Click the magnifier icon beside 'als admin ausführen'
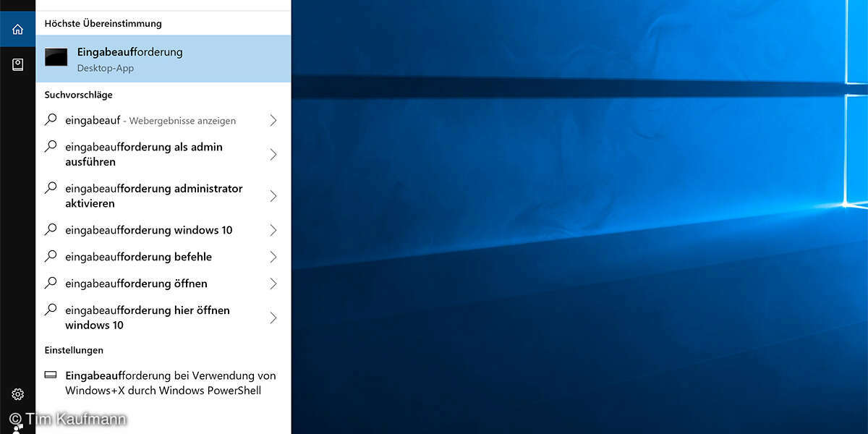This screenshot has height=434, width=868. [51, 146]
